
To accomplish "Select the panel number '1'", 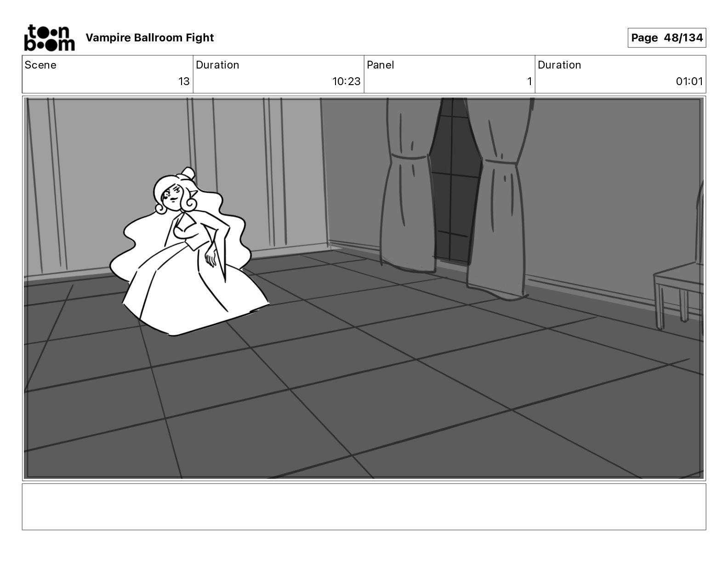I will tap(529, 81).
